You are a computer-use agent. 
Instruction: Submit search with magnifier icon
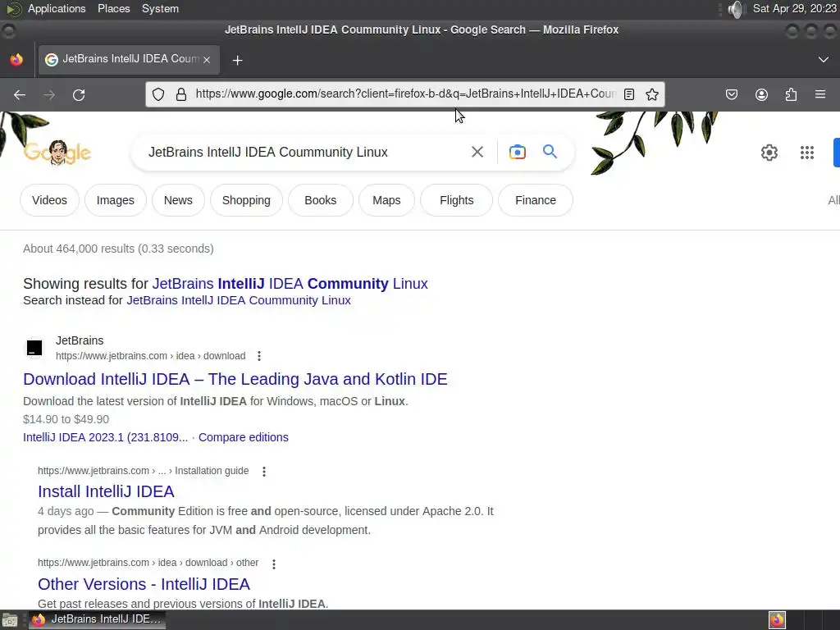point(550,152)
